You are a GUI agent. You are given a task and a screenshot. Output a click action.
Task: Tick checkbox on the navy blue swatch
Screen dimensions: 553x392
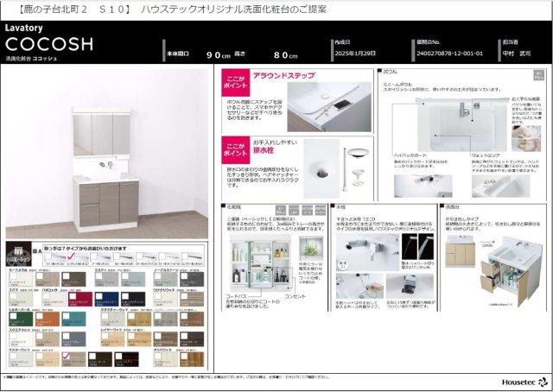coord(99,296)
